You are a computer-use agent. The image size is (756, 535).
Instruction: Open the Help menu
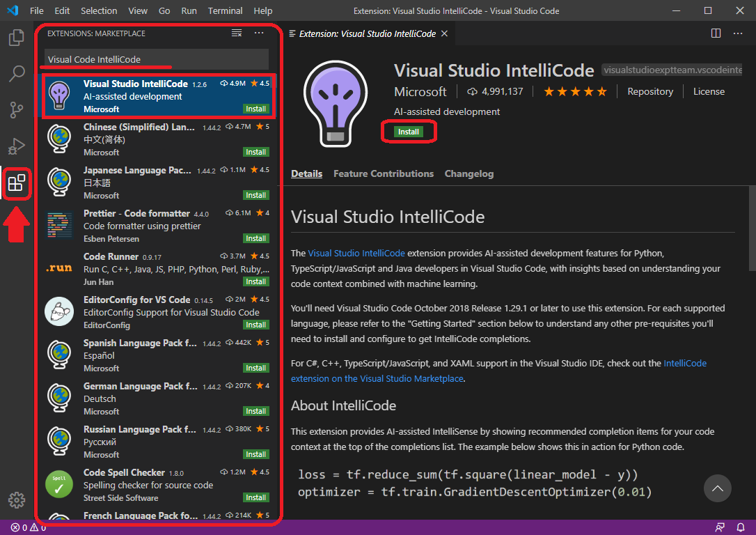click(263, 10)
